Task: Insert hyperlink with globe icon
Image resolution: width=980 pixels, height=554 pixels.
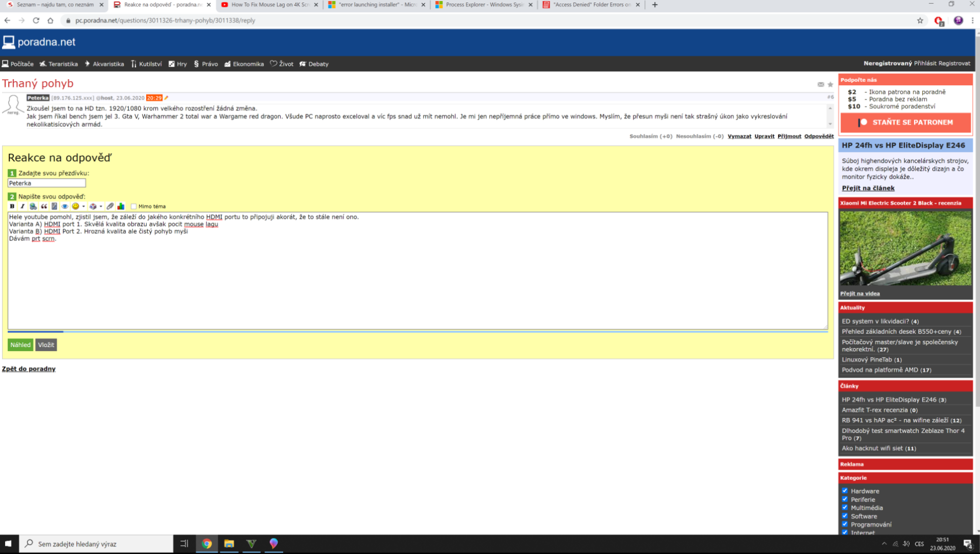Action: [33, 206]
